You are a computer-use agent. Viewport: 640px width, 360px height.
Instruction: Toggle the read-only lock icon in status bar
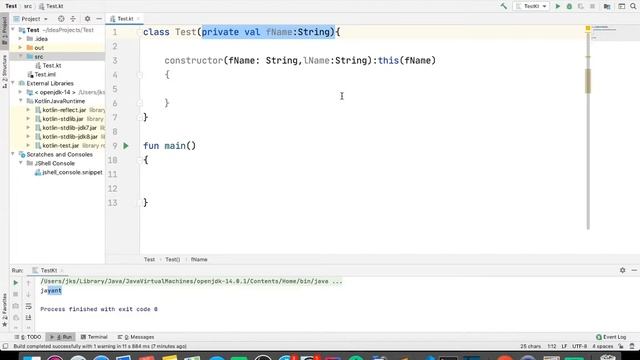tap(621, 346)
